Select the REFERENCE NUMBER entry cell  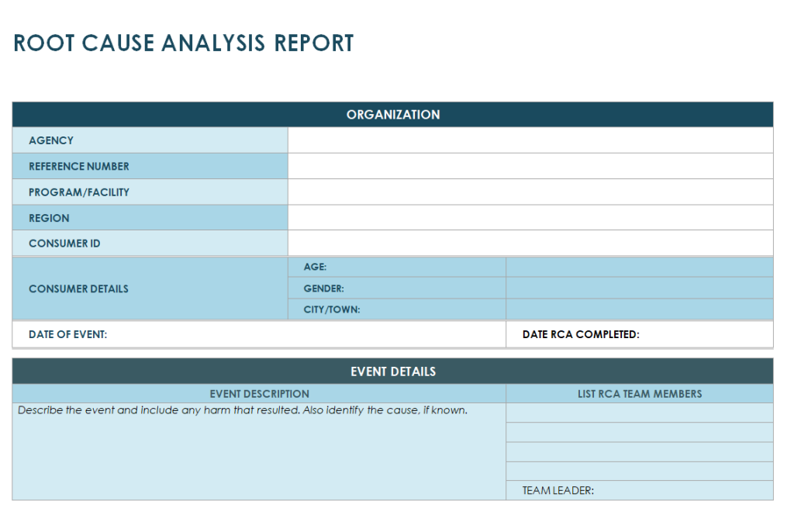pos(530,166)
